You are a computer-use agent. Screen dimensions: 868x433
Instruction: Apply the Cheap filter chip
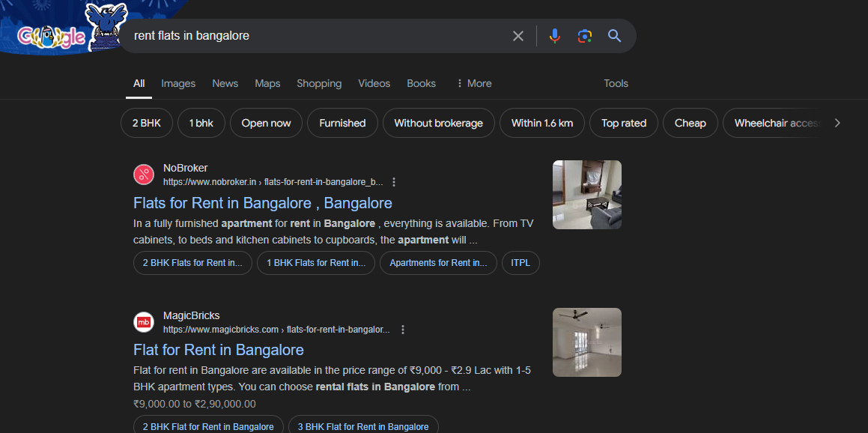[691, 123]
